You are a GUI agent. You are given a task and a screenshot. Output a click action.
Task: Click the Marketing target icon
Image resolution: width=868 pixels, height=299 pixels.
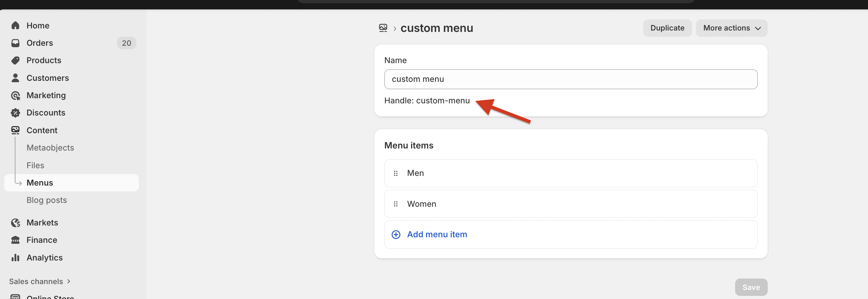[x=15, y=95]
